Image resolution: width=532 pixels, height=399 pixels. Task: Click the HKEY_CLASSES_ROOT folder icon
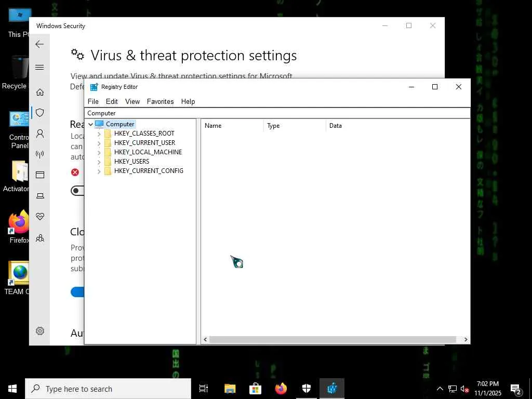108,134
